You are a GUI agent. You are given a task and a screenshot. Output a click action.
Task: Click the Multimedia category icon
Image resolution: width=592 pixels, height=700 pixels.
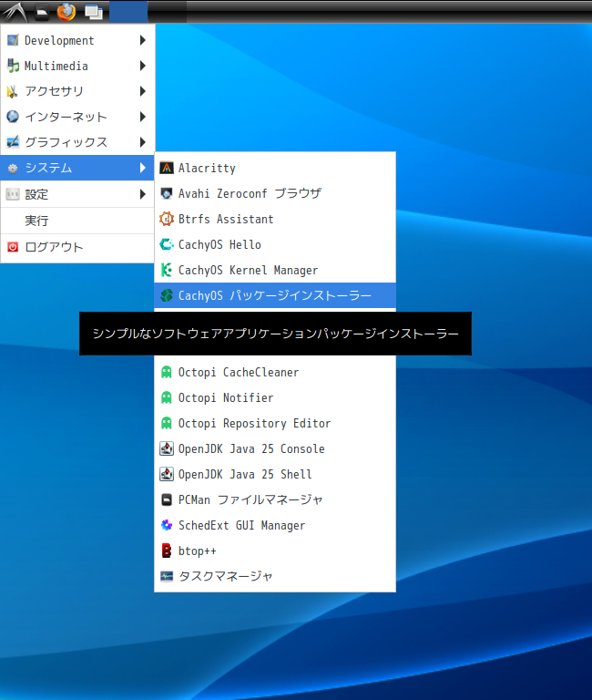click(x=13, y=66)
